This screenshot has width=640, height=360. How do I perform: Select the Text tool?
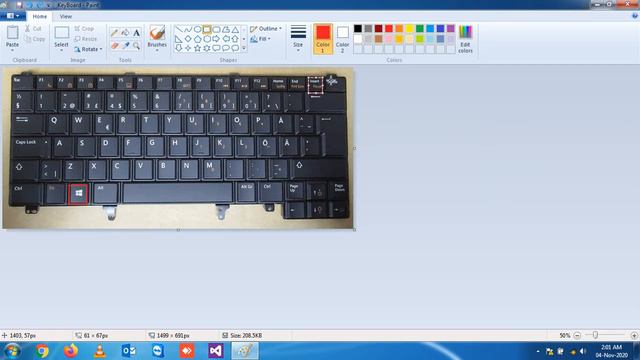click(136, 33)
